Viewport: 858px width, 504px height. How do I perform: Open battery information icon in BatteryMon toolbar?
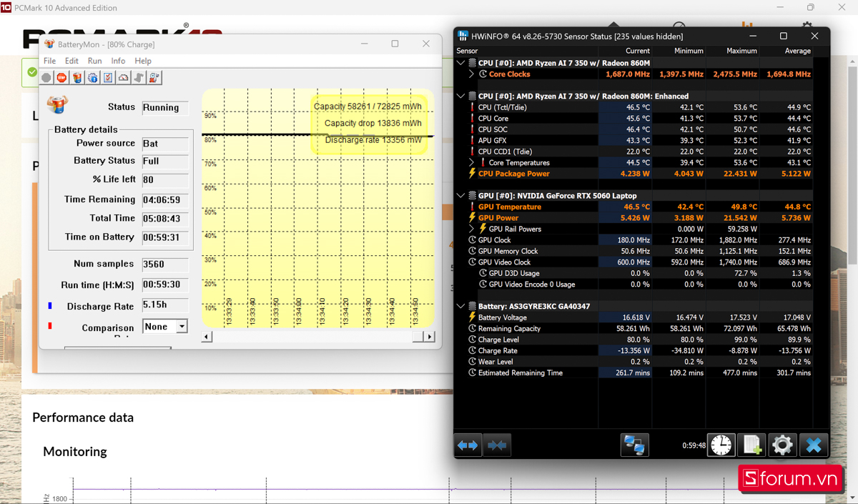77,77
